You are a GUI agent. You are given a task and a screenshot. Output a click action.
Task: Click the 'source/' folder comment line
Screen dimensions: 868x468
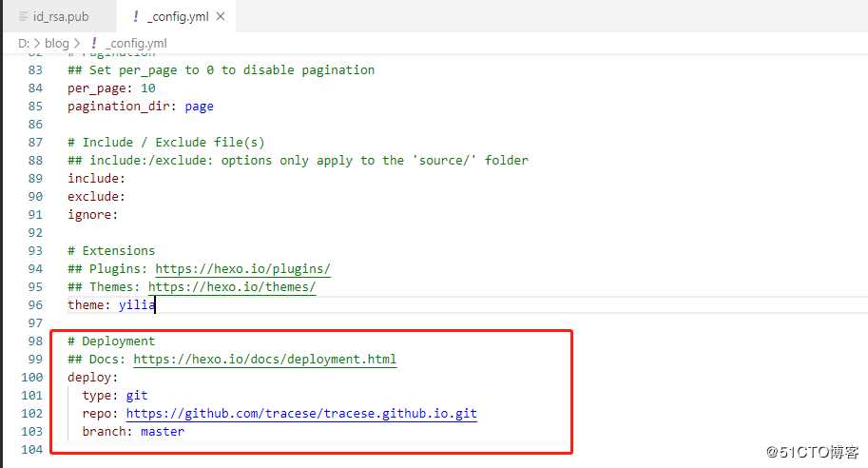298,161
